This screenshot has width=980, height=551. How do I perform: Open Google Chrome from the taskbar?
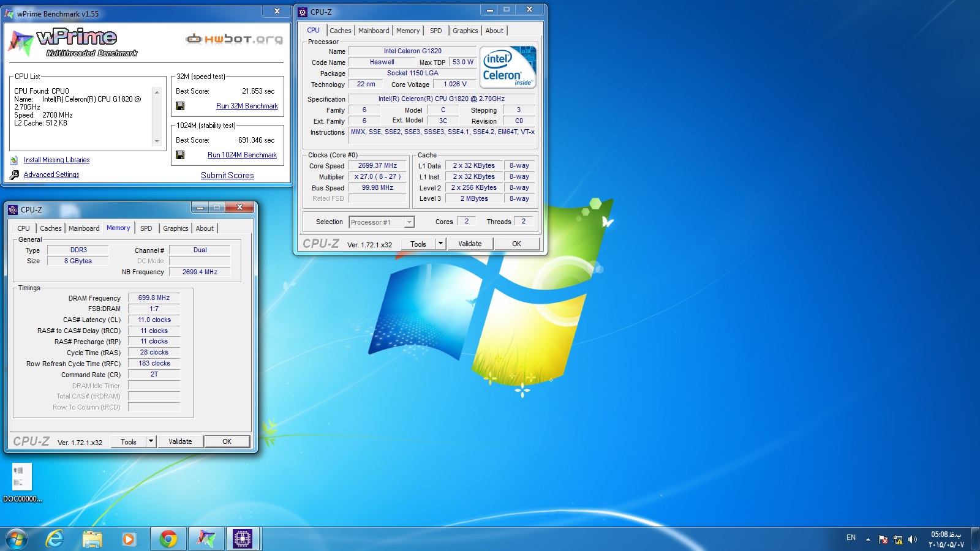(x=168, y=539)
